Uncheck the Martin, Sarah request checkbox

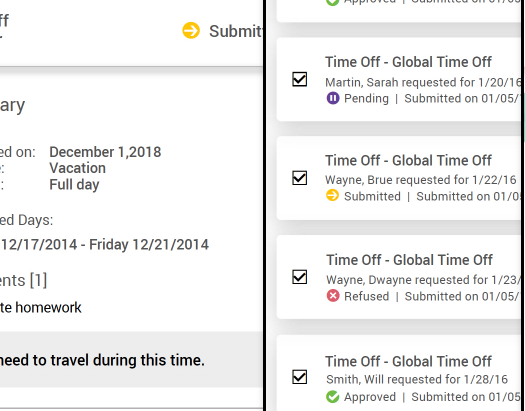[299, 79]
